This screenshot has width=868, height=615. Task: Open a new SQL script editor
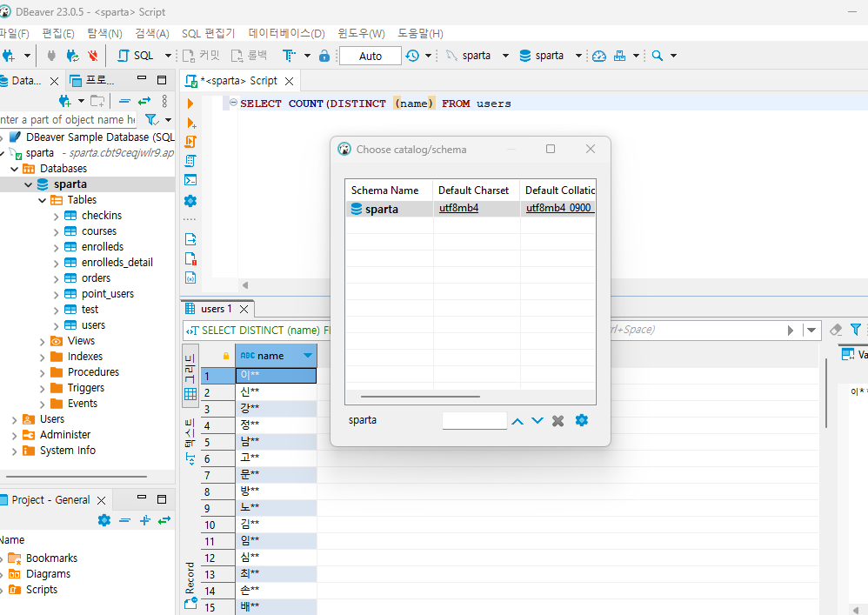coord(137,56)
